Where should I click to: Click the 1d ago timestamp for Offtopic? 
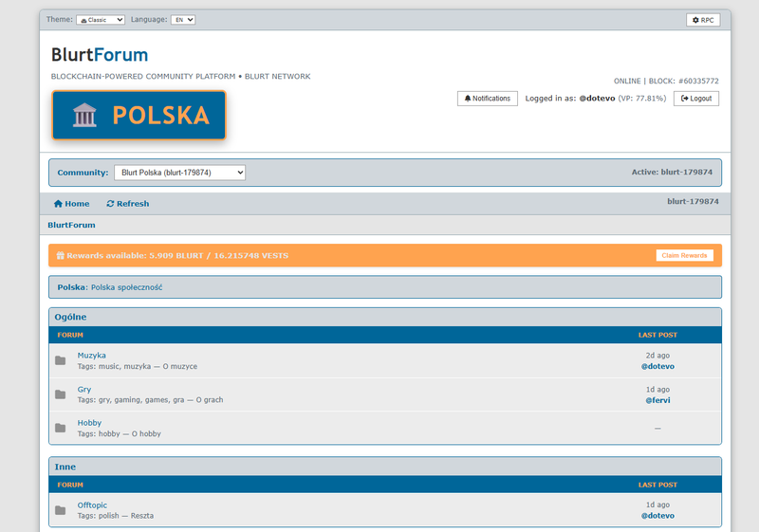(657, 504)
